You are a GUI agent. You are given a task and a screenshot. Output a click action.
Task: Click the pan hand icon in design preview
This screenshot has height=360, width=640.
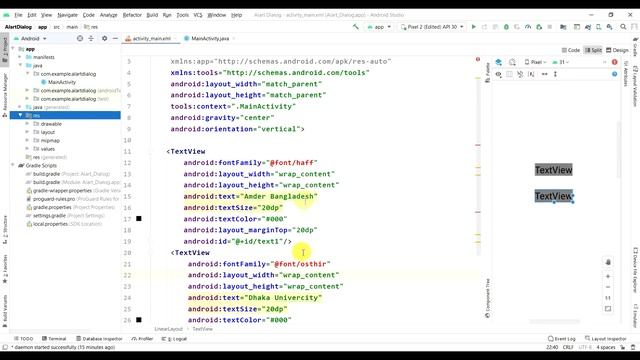tap(608, 262)
